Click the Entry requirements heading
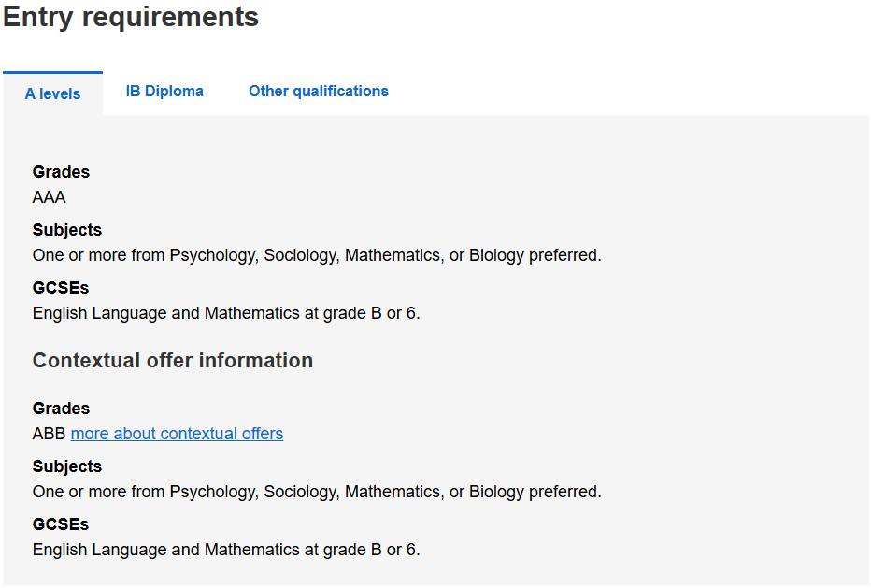The width and height of the screenshot is (871, 588). 131,17
